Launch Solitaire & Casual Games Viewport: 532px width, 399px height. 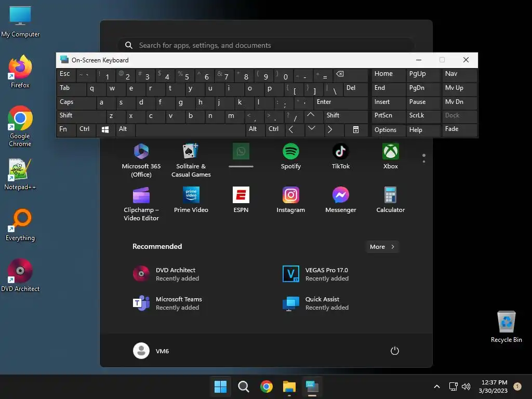[191, 160]
